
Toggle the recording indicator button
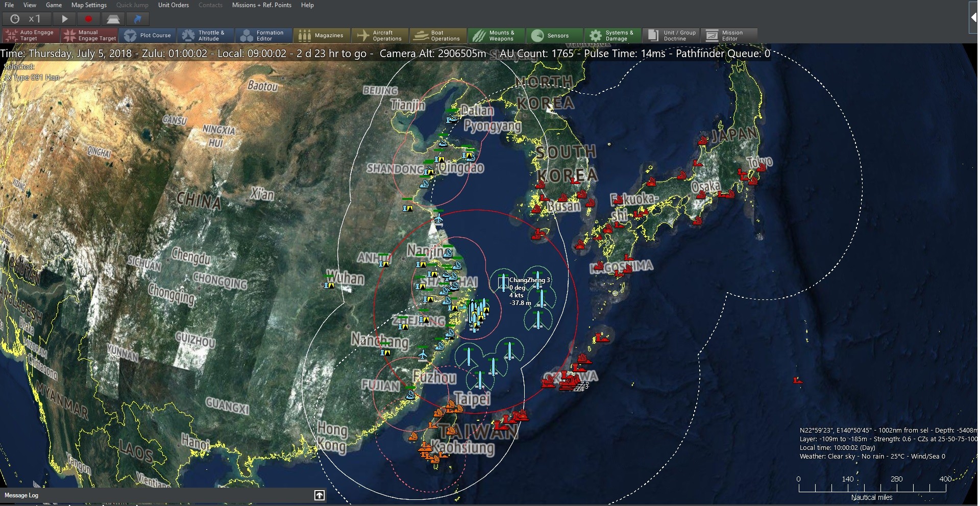coord(88,19)
